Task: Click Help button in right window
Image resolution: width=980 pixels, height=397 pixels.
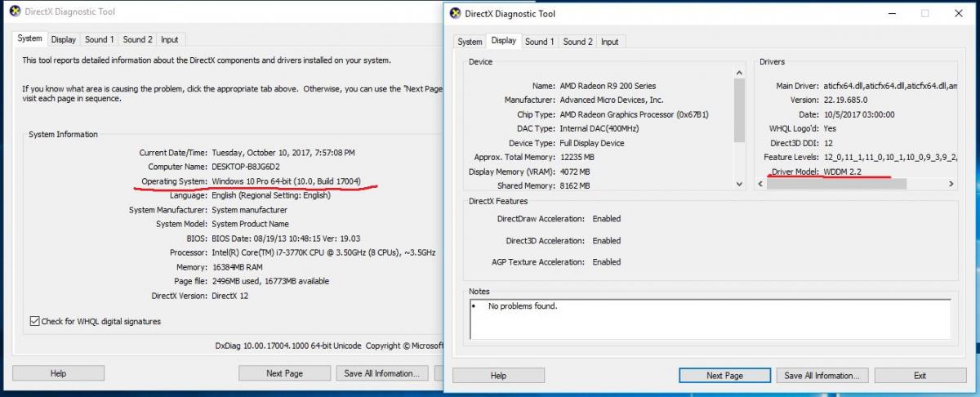Action: [x=498, y=376]
